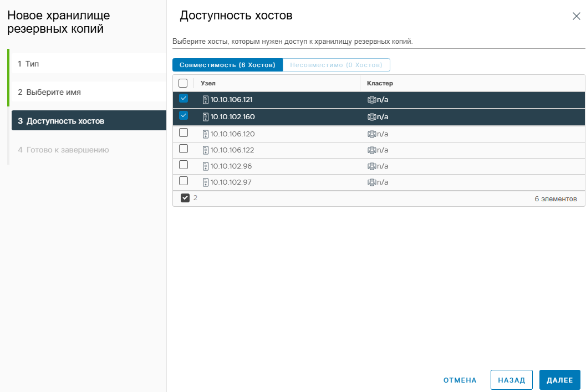The image size is (586, 392).
Task: Click host icon next to 10.10.102.97
Action: [206, 182]
